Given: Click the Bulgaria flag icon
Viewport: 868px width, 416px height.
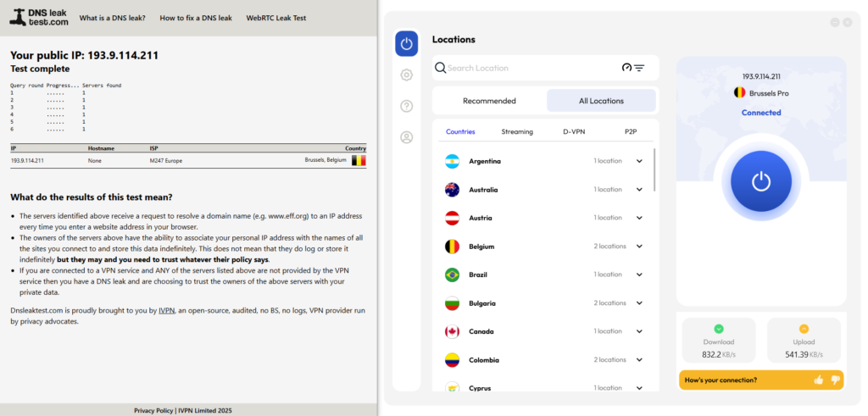Looking at the screenshot, I should [453, 303].
